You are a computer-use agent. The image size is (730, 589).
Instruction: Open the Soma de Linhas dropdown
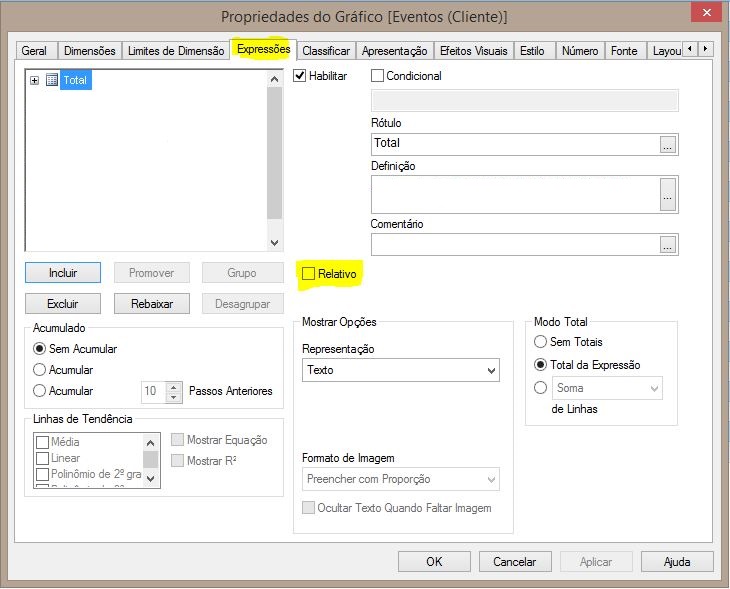pyautogui.click(x=607, y=388)
